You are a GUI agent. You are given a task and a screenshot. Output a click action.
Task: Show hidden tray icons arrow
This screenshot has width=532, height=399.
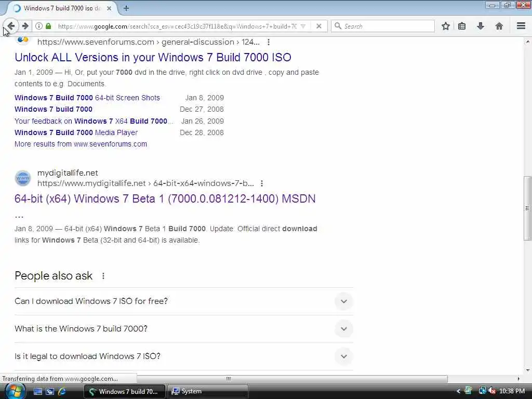click(x=458, y=391)
